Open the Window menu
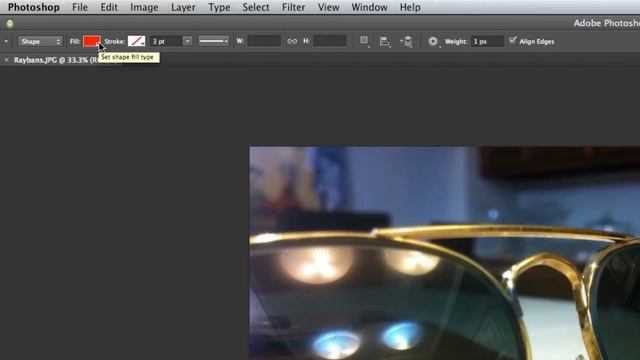 click(x=369, y=7)
